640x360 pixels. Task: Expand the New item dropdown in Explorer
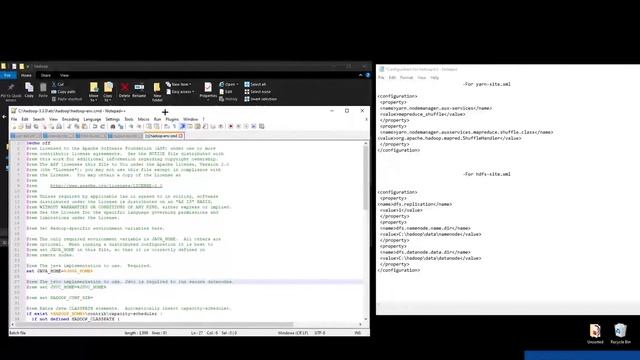179,84
